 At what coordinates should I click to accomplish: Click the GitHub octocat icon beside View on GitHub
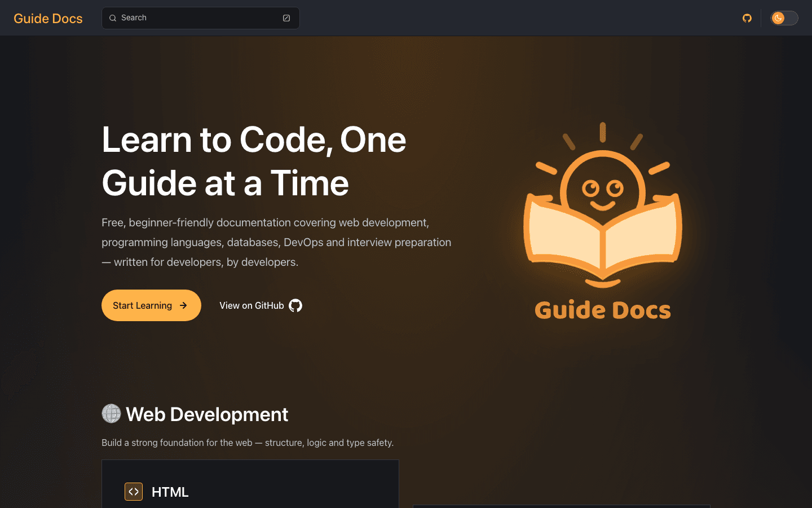295,305
